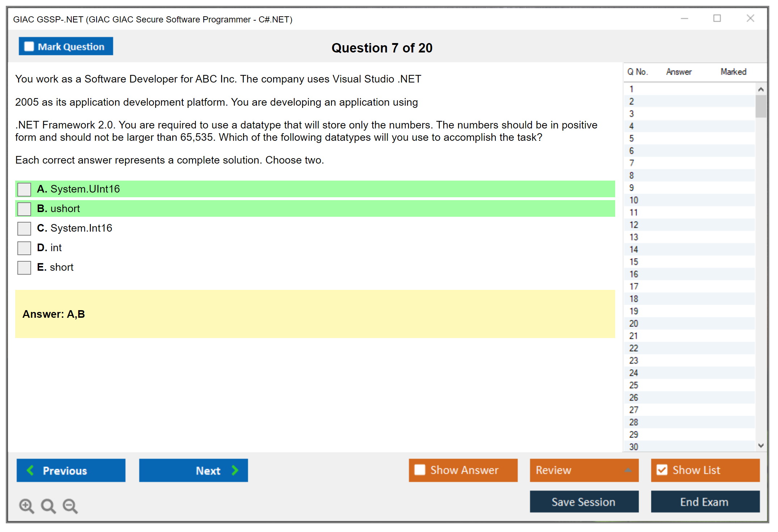Tick the checkbox for D. int
Viewport: 778px width, 532px height.
[x=24, y=248]
